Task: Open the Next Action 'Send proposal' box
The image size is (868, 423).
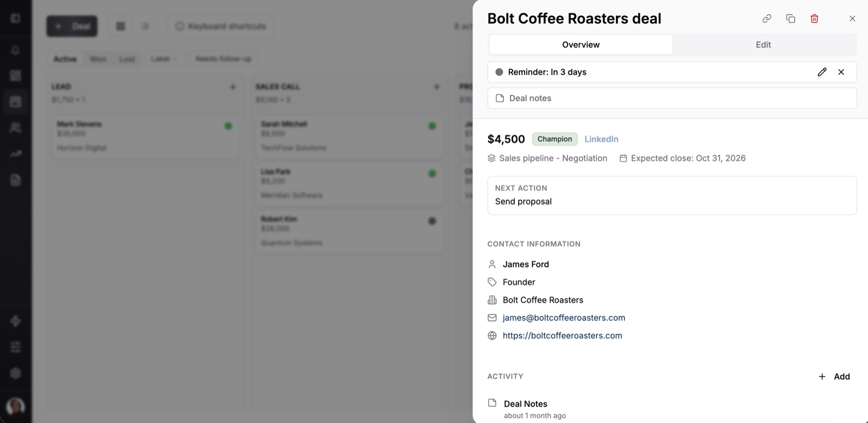Action: click(672, 195)
